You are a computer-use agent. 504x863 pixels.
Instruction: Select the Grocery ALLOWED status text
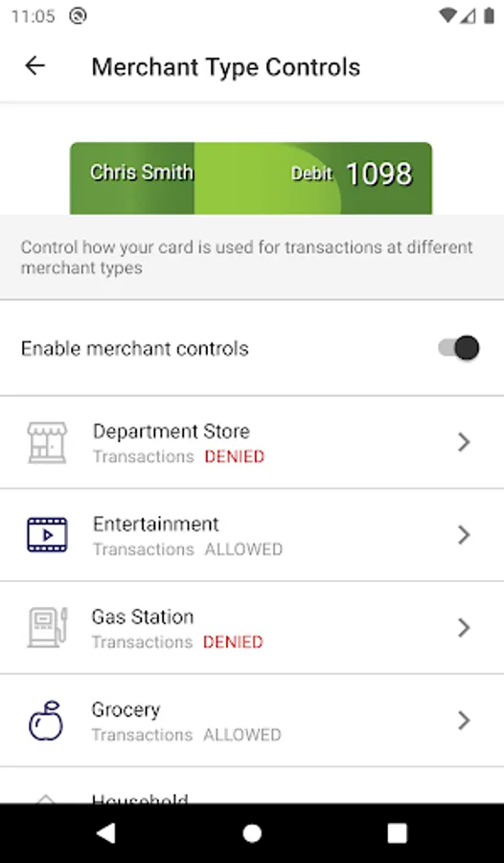point(242,735)
